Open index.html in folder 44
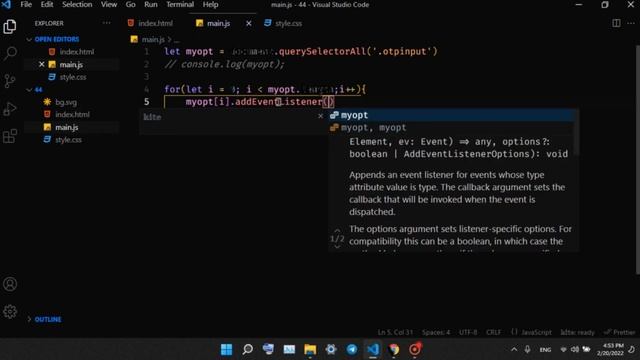 coord(72,115)
